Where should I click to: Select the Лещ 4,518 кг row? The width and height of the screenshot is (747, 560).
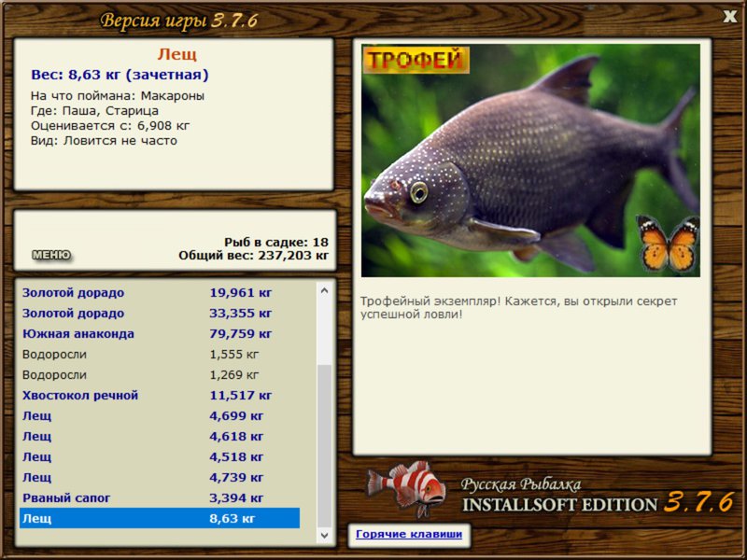[160, 456]
